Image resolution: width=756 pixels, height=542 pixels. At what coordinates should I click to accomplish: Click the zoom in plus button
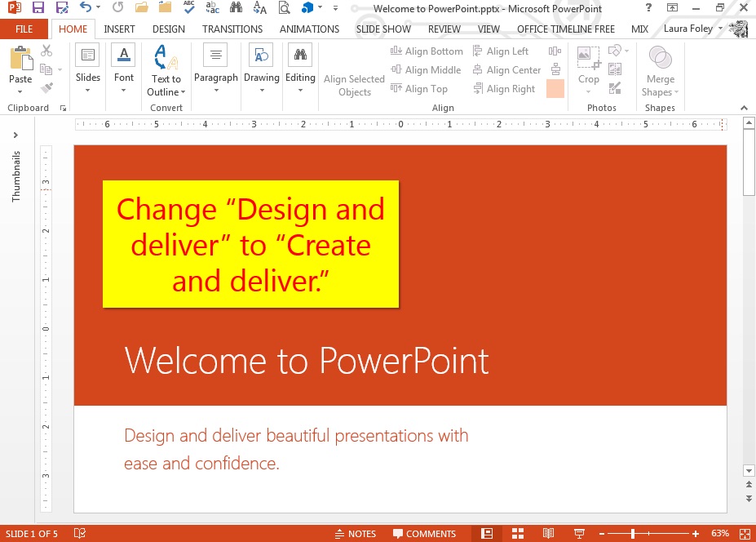tap(696, 534)
